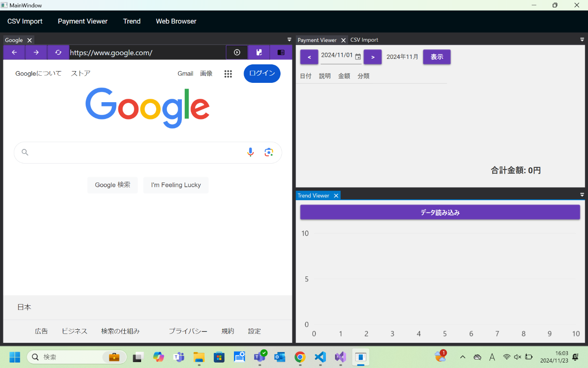The image size is (588, 368).
Task: Click the データ読み込み button
Action: tap(440, 212)
